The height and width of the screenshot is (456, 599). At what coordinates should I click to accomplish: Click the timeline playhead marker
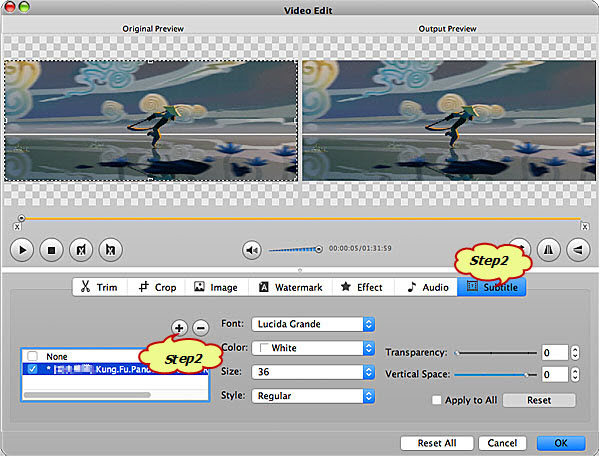point(21,218)
